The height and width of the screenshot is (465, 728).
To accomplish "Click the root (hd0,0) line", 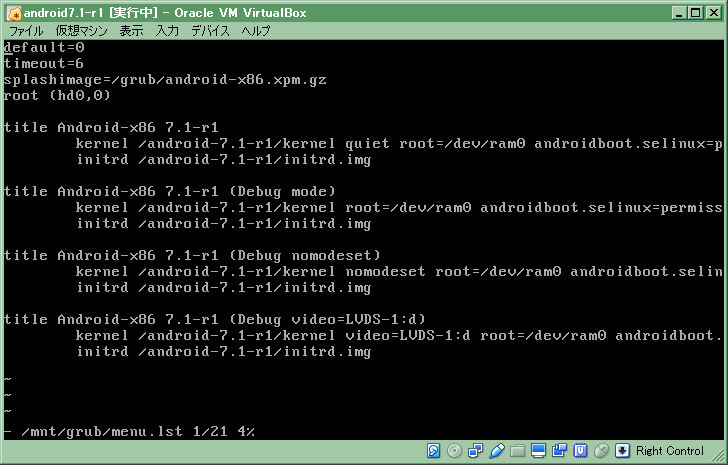I will [57, 96].
